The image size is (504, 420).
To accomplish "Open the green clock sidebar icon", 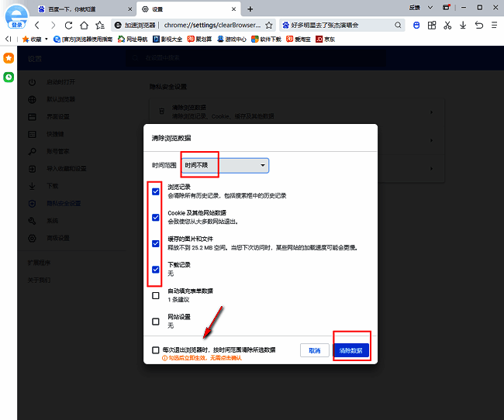I will coord(9,77).
